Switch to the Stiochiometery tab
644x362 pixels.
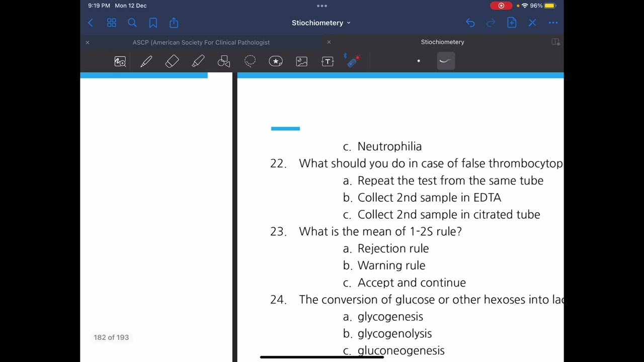[x=443, y=42]
